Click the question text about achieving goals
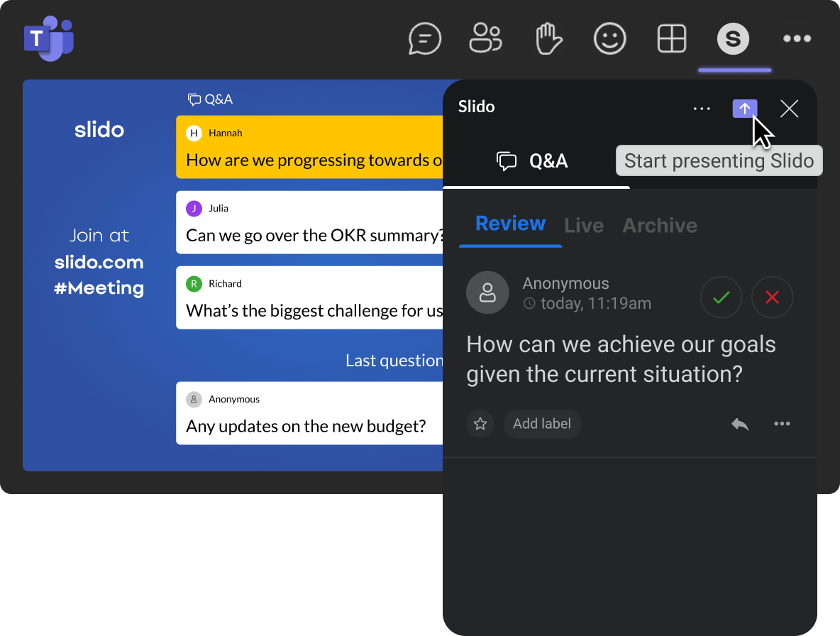The height and width of the screenshot is (636, 840). [x=621, y=359]
